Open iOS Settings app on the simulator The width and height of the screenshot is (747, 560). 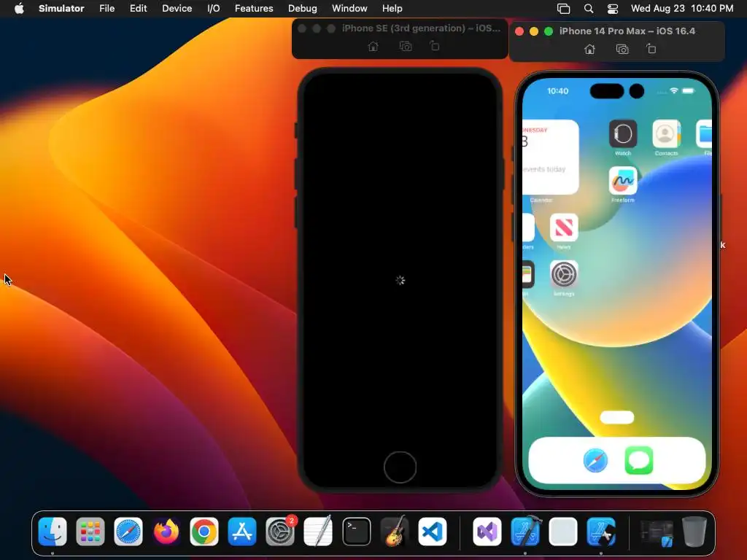564,274
